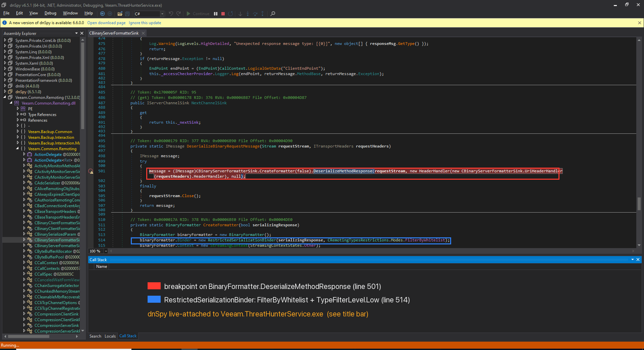The image size is (644, 350).
Task: Click the Save All disk icon
Action: click(x=127, y=14)
